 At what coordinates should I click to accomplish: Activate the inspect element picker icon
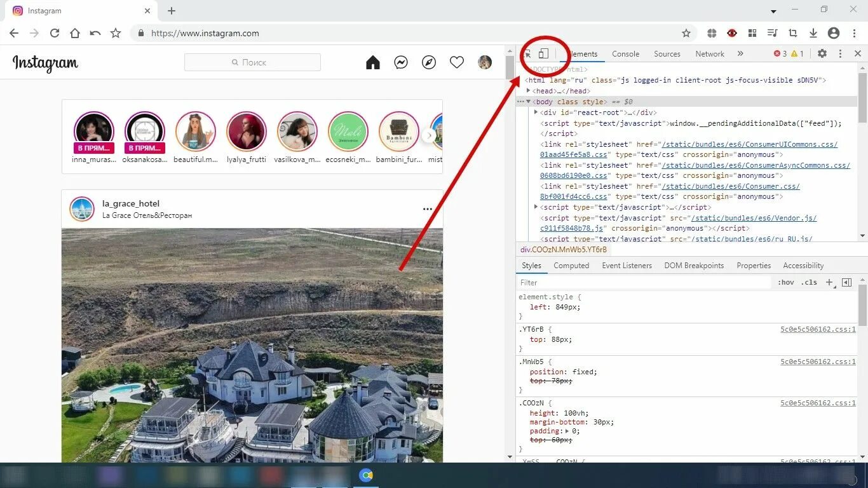pyautogui.click(x=527, y=54)
